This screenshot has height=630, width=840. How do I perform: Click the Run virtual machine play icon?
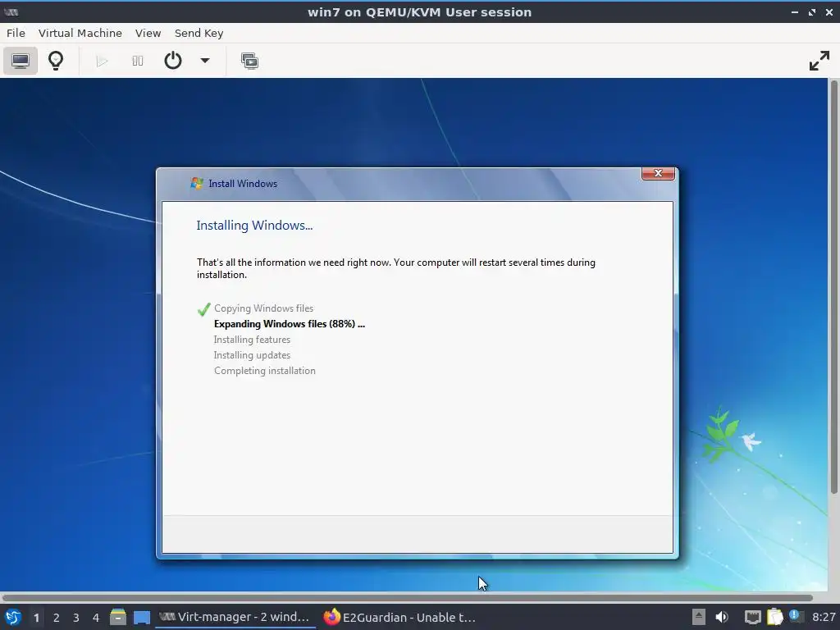pyautogui.click(x=102, y=61)
